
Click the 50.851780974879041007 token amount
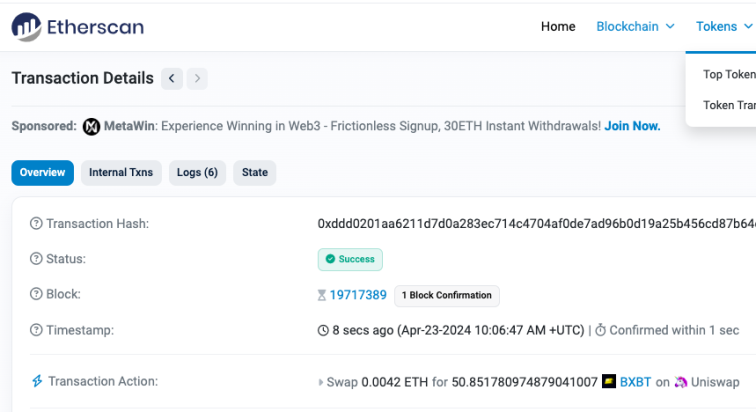525,382
